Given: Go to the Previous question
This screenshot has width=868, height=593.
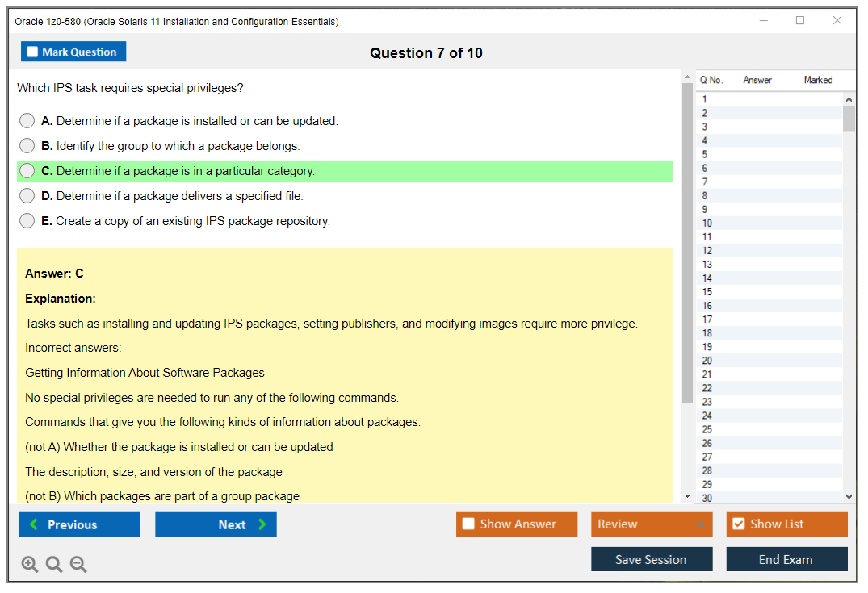Looking at the screenshot, I should tap(79, 524).
